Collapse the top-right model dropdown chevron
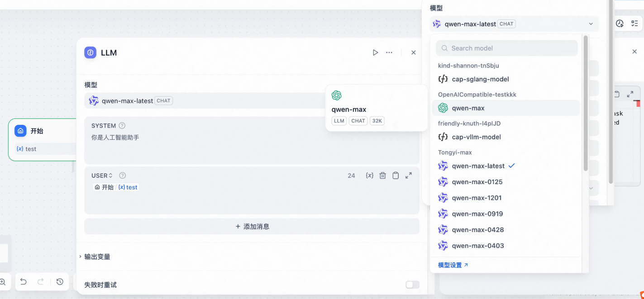The width and height of the screenshot is (644, 299). point(591,24)
